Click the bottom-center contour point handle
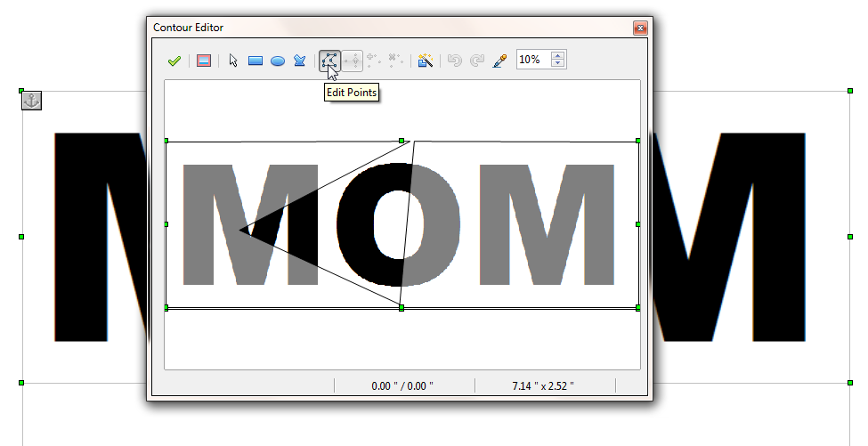Image resolution: width=868 pixels, height=446 pixels. (x=402, y=308)
